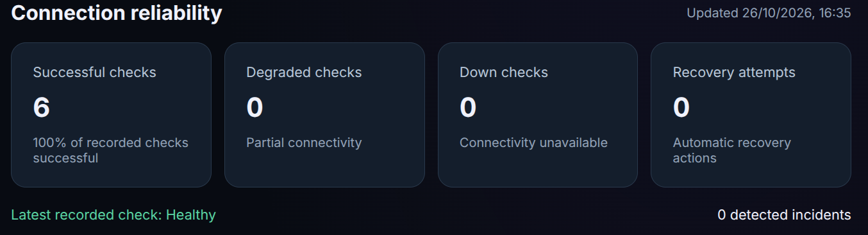The image size is (868, 235).
Task: Click the Successful checks label
Action: [x=94, y=73]
